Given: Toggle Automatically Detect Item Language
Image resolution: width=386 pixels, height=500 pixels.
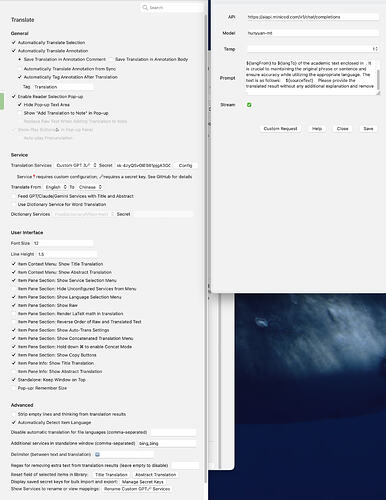Looking at the screenshot, I should tap(14, 422).
